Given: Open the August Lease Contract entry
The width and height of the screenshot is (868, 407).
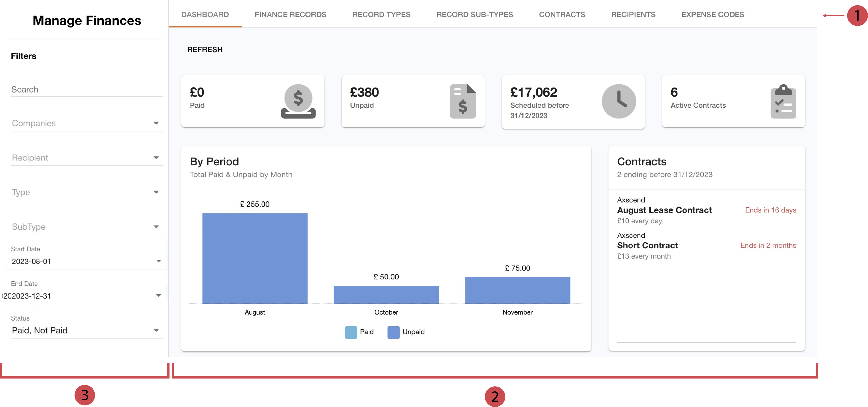Looking at the screenshot, I should click(x=664, y=210).
